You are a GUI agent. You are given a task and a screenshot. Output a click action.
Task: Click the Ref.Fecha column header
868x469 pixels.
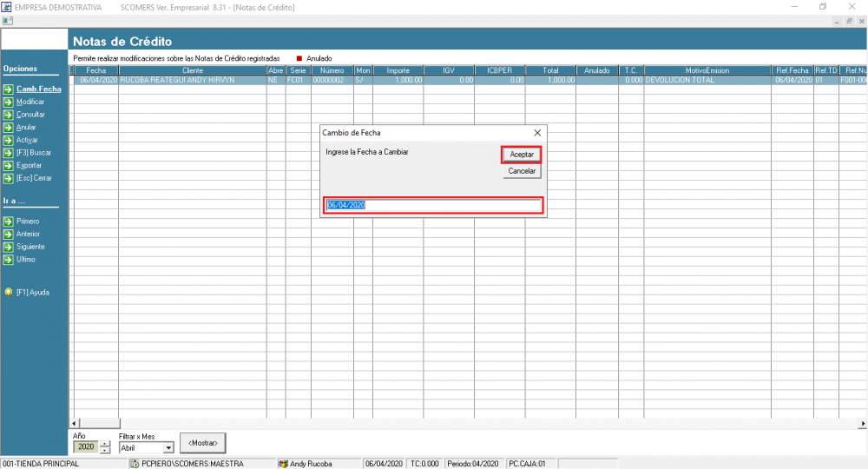pyautogui.click(x=792, y=70)
